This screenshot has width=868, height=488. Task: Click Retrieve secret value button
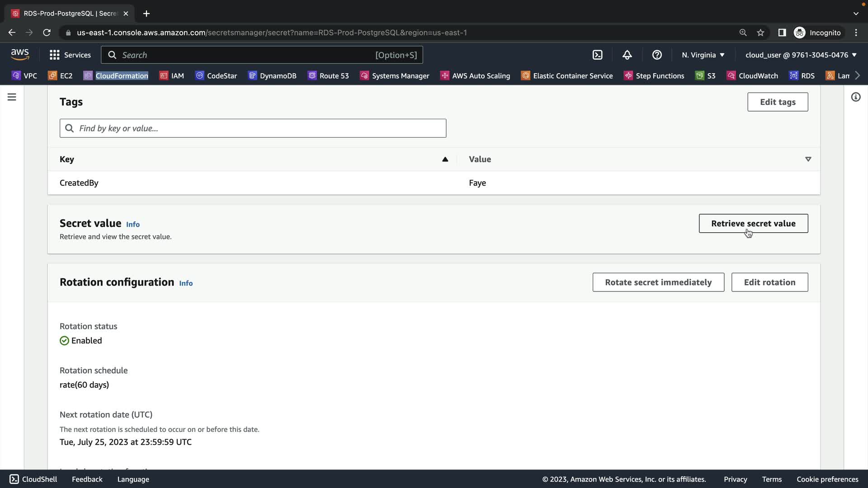[x=753, y=223]
